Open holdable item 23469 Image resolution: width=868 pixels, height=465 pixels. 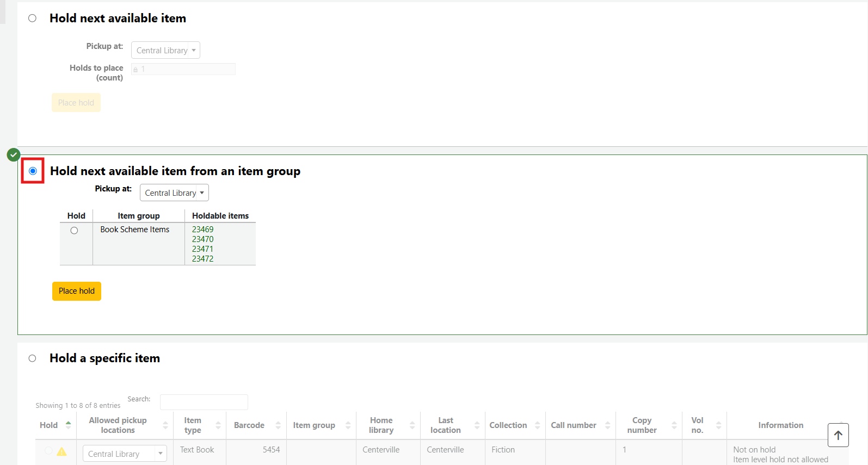[x=203, y=230]
